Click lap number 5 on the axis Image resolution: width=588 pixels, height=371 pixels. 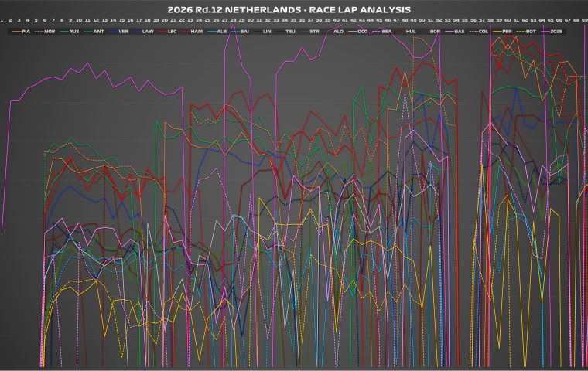click(36, 20)
